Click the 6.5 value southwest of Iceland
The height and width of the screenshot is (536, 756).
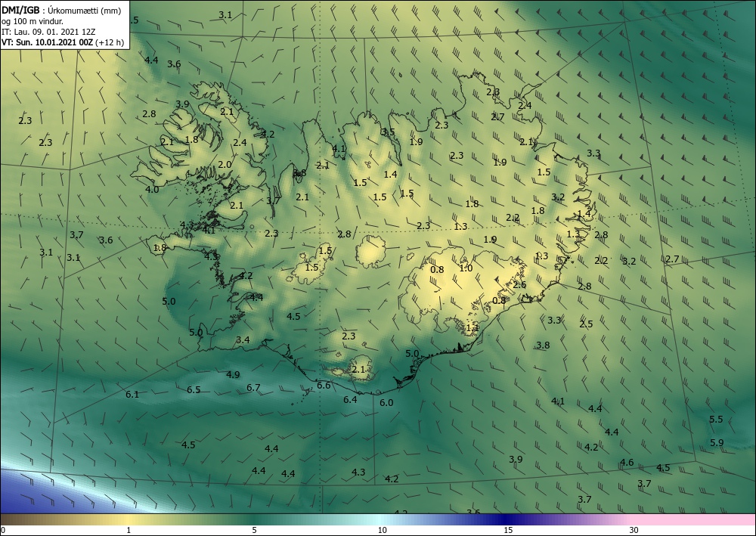tap(194, 389)
